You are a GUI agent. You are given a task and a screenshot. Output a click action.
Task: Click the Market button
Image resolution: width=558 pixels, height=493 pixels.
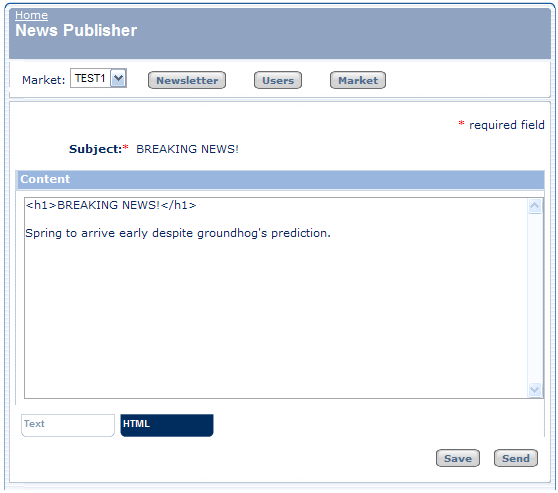pos(358,80)
